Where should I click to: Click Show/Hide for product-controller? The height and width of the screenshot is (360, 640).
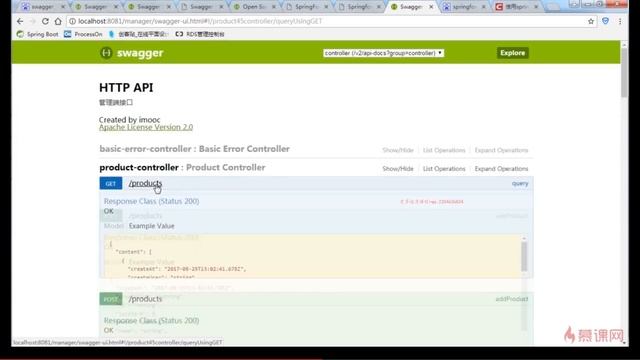click(x=398, y=169)
